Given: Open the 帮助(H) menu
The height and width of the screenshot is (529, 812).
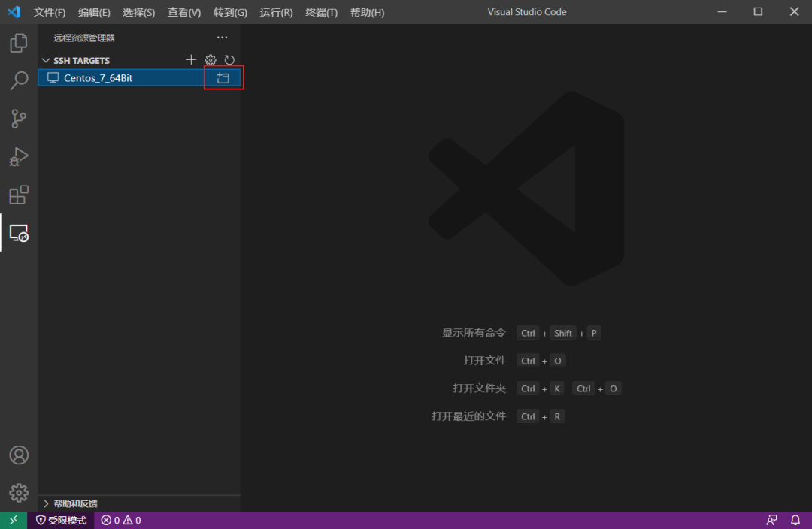Looking at the screenshot, I should pyautogui.click(x=367, y=12).
